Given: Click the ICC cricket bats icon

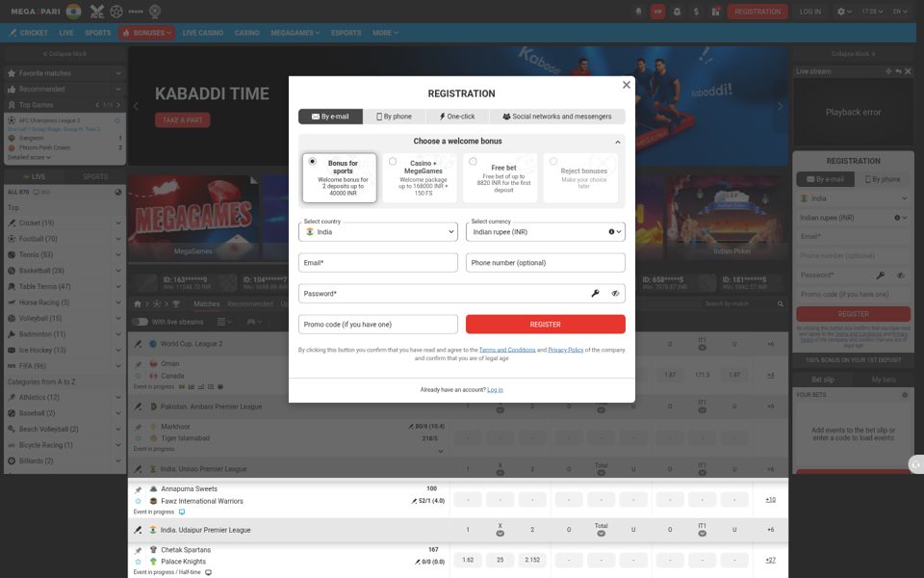Looking at the screenshot, I should point(97,12).
